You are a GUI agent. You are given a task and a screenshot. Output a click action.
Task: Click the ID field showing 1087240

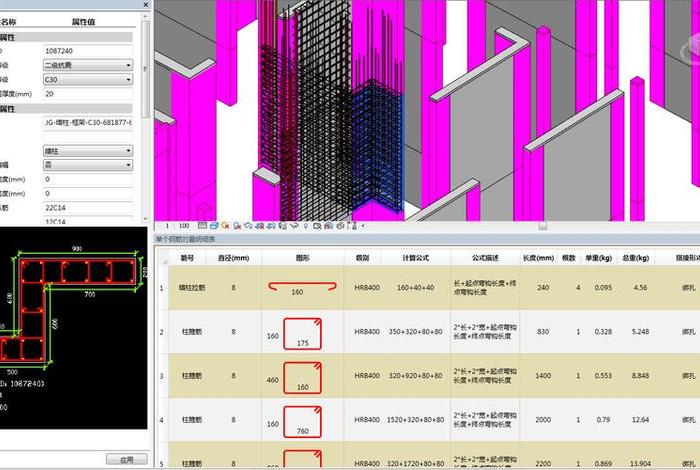coord(88,51)
